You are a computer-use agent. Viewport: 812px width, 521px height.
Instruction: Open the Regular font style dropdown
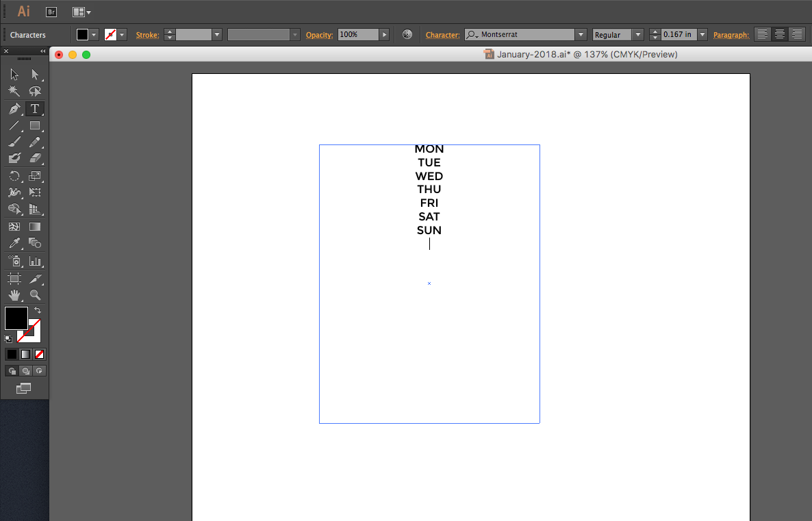click(637, 34)
